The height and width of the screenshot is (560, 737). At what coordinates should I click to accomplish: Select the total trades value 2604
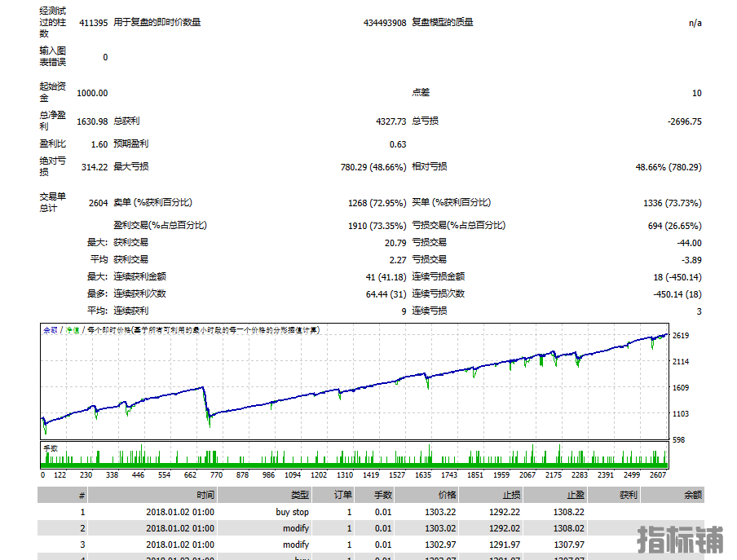(98, 203)
